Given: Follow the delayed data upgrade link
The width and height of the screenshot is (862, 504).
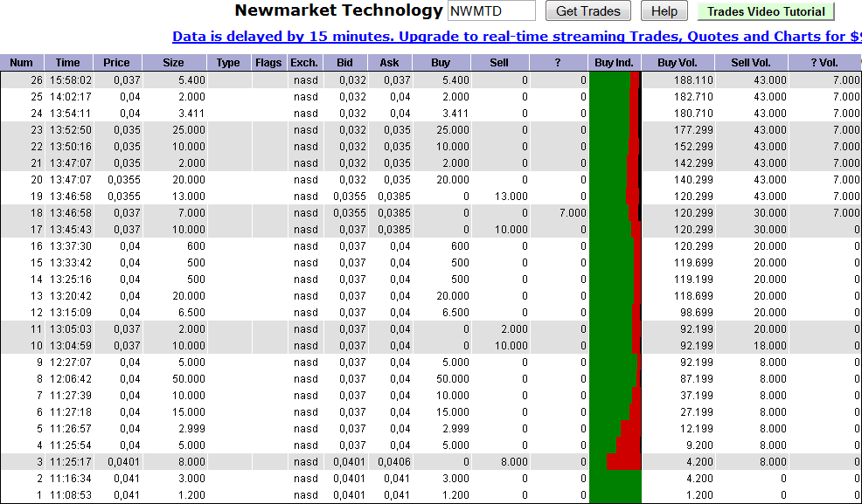Looking at the screenshot, I should coord(517,37).
